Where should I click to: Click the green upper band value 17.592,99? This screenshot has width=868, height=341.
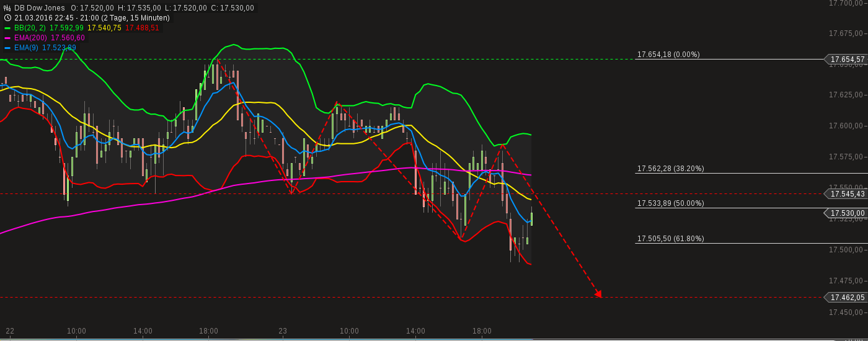tap(66, 28)
